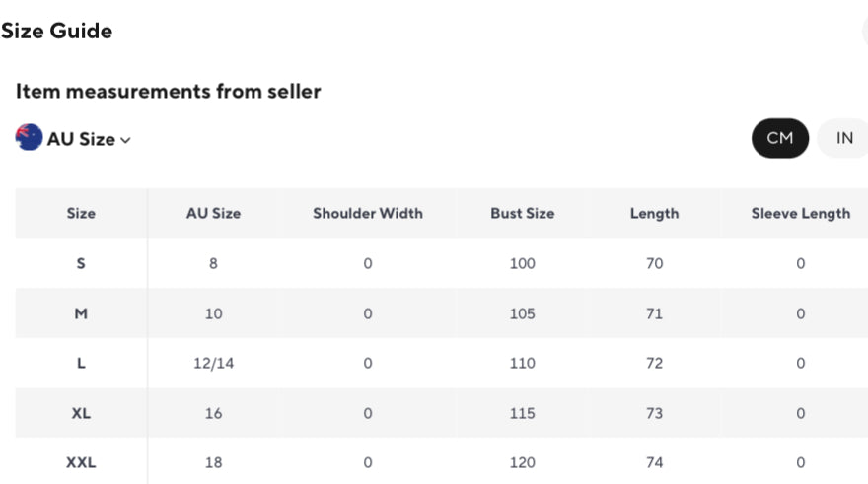Viewport: 868px width, 484px height.
Task: Click the Size column header
Action: click(x=81, y=213)
